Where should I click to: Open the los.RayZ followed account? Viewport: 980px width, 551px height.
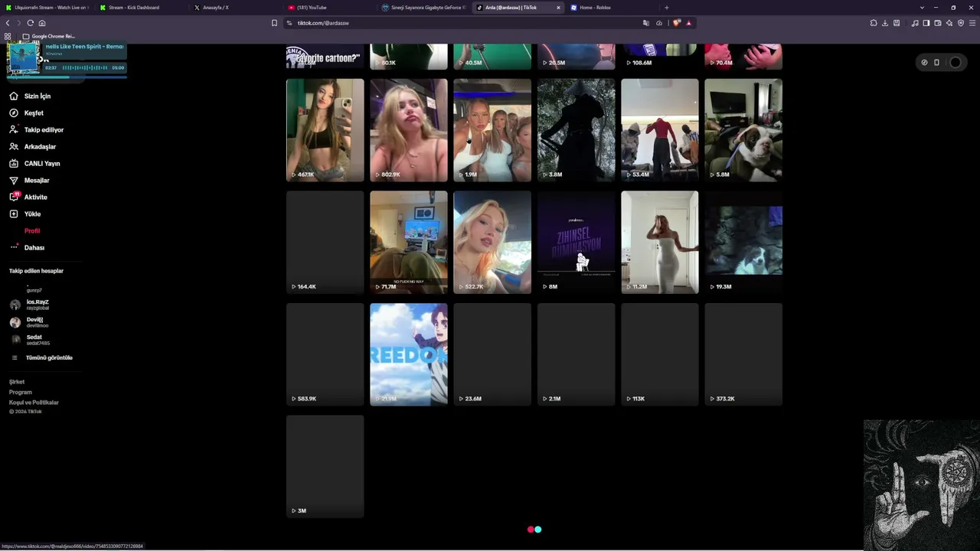pyautogui.click(x=31, y=305)
